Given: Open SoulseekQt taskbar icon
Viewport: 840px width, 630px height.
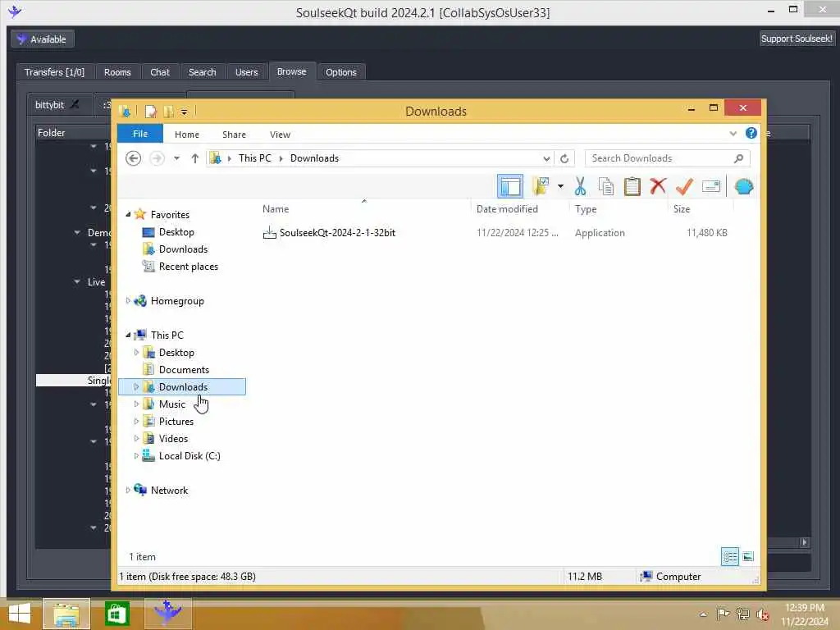Looking at the screenshot, I should 167,614.
